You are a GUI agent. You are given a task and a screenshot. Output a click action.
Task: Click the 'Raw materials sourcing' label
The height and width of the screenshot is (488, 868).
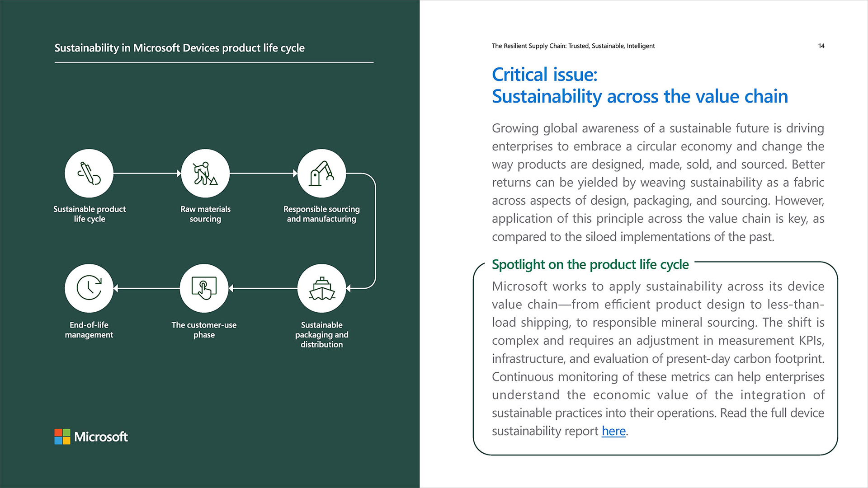tap(205, 214)
